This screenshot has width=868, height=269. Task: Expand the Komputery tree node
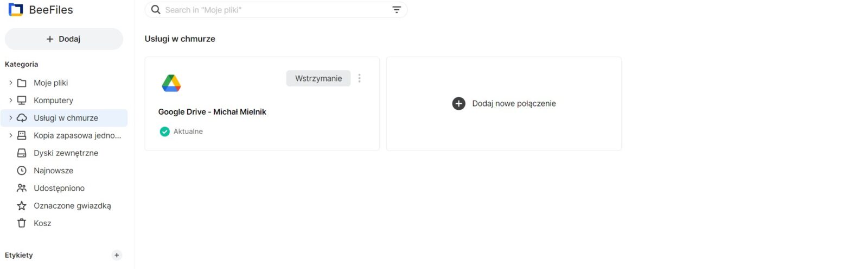[10, 101]
